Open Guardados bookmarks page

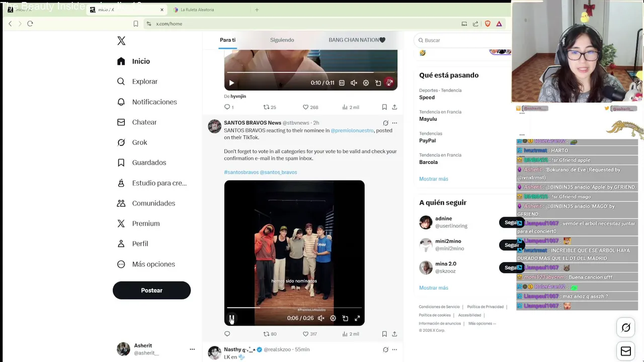141,162
